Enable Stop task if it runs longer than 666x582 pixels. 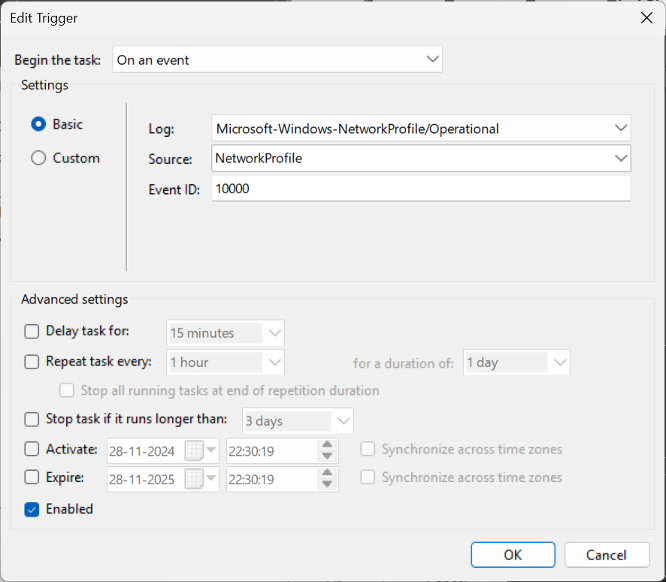(x=31, y=419)
